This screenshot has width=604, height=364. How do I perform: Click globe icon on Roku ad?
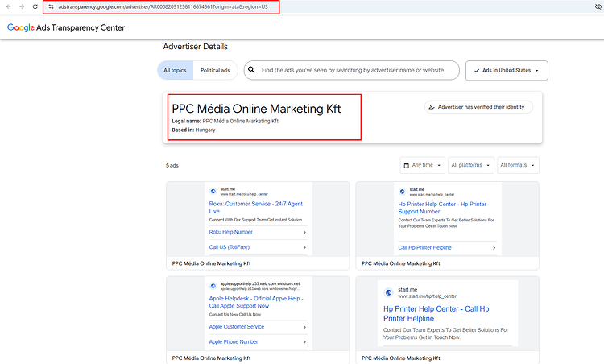tap(213, 191)
